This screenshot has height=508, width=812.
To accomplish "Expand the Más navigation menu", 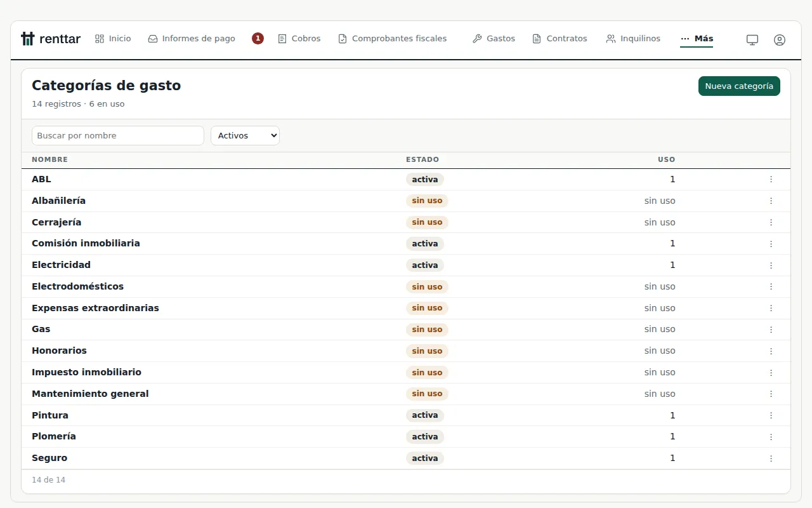I will click(697, 39).
